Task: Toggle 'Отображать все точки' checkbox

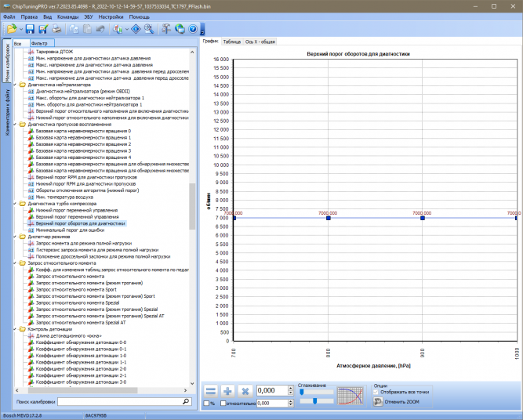Action: pos(376,392)
